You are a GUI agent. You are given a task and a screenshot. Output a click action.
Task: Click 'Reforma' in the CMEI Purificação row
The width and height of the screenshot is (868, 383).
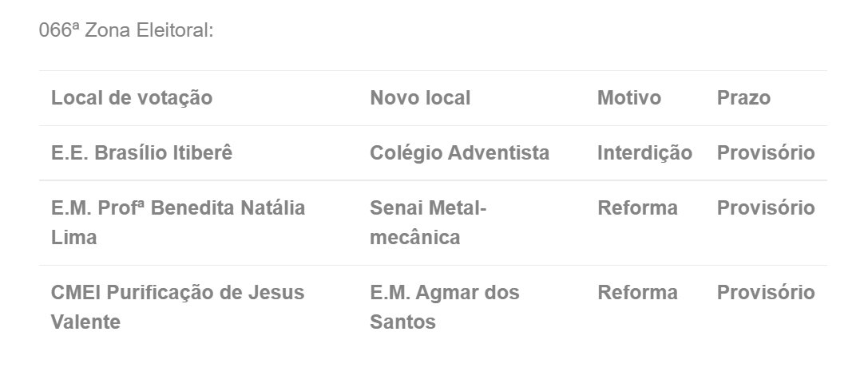(637, 292)
